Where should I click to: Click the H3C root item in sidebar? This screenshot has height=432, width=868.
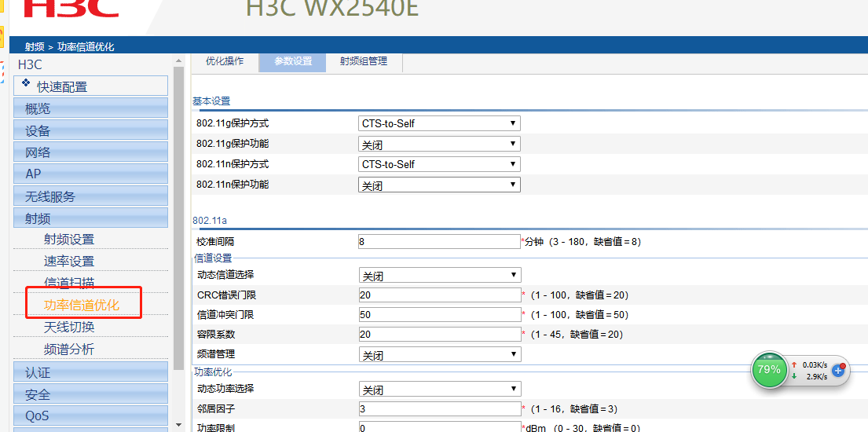[x=30, y=64]
